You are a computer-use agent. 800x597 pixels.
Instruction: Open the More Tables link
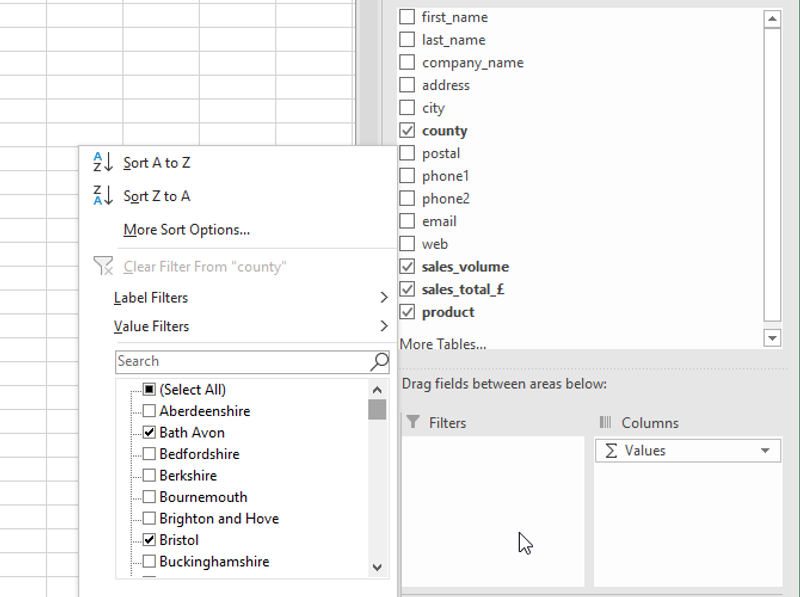(x=443, y=344)
